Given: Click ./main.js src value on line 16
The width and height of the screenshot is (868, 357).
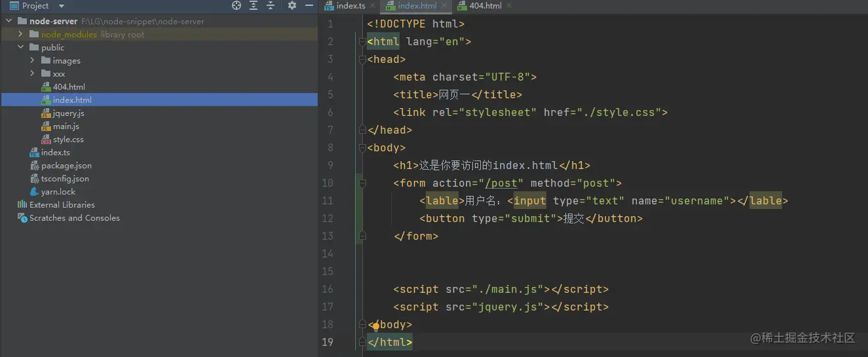Looking at the screenshot, I should point(508,289).
